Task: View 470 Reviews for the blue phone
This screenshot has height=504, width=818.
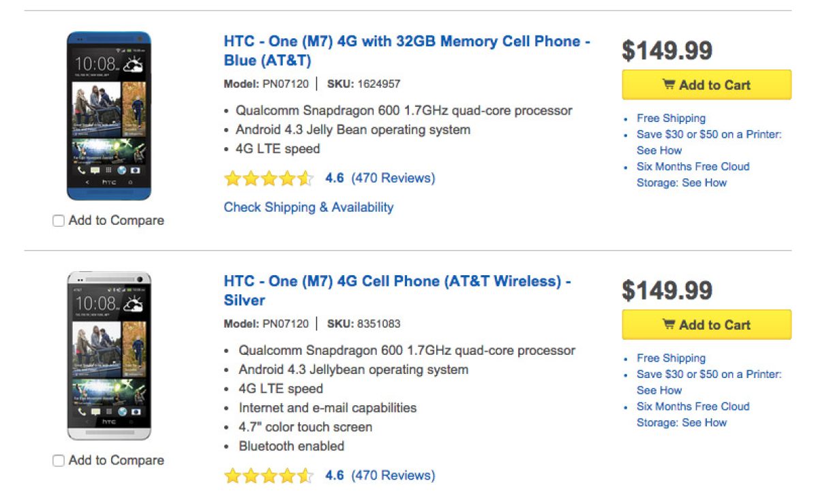Action: (x=393, y=178)
